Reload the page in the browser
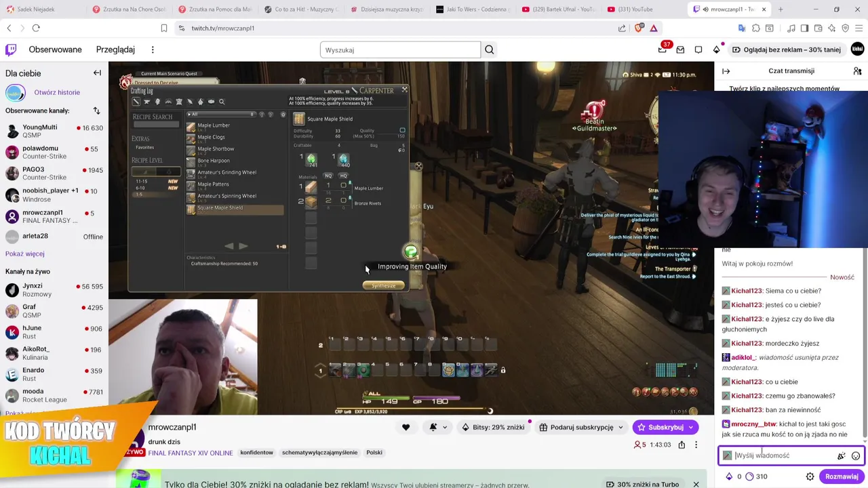868x488 pixels. [x=36, y=28]
